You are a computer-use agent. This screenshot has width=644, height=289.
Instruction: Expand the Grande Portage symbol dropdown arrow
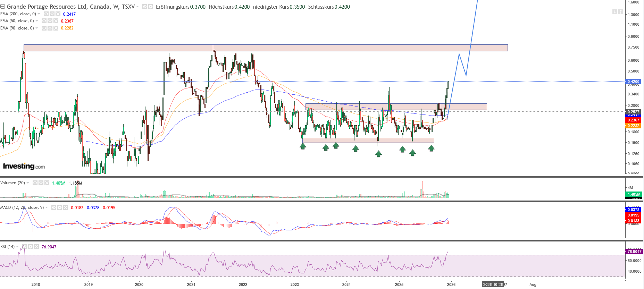point(138,7)
